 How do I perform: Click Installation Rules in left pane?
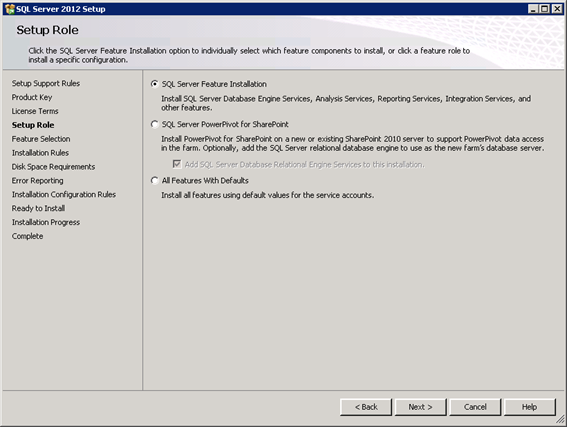[40, 153]
